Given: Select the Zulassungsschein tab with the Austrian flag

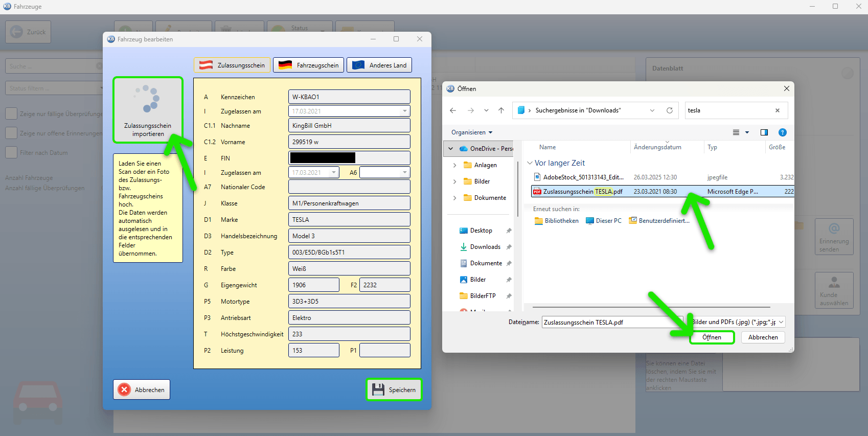Looking at the screenshot, I should [x=233, y=65].
